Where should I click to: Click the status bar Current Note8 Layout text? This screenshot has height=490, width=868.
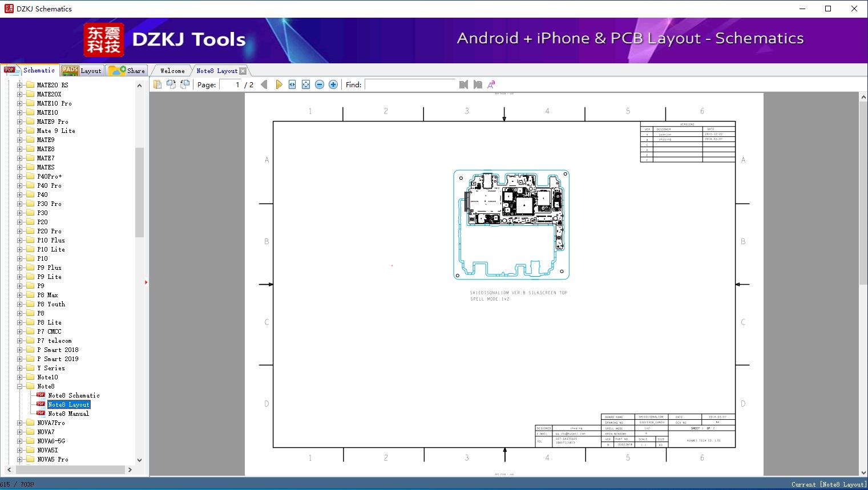(x=828, y=484)
